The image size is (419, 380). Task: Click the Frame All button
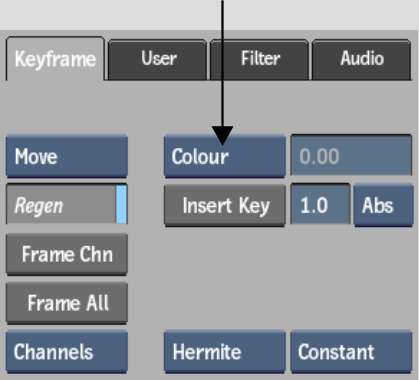click(67, 303)
